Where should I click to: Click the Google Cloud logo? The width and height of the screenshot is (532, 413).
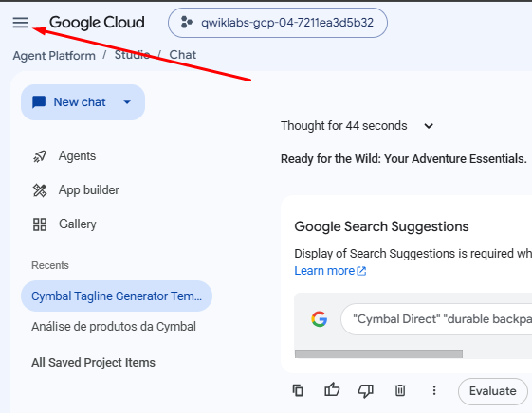[x=97, y=23]
